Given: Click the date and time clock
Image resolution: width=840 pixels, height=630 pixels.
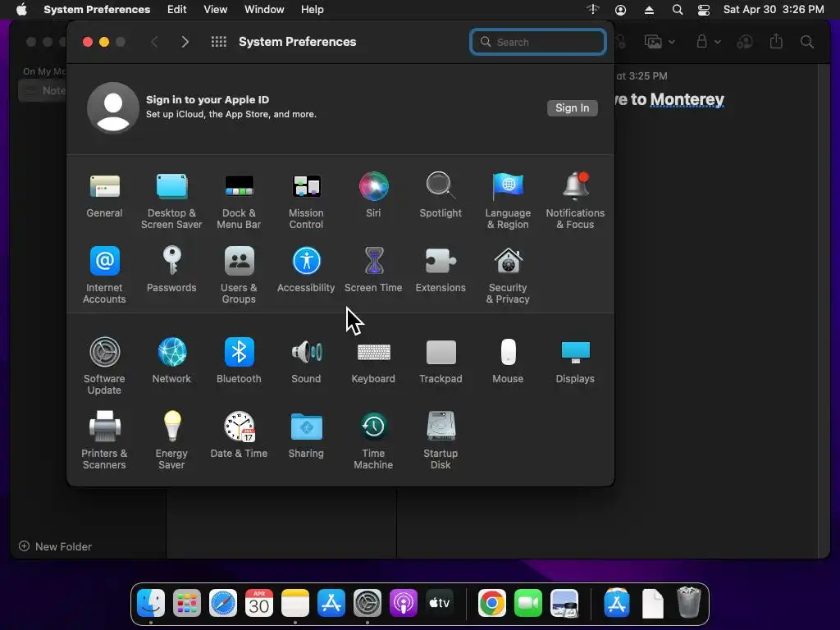Looking at the screenshot, I should (x=774, y=10).
